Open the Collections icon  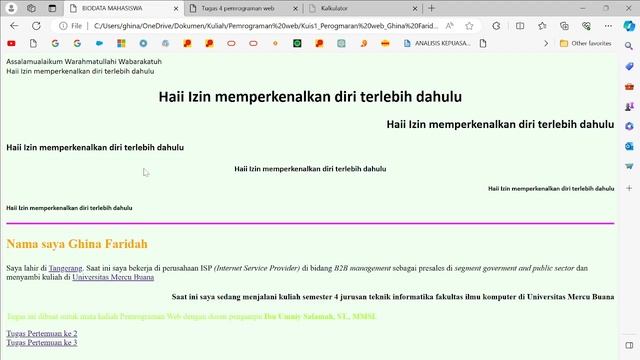(x=564, y=26)
